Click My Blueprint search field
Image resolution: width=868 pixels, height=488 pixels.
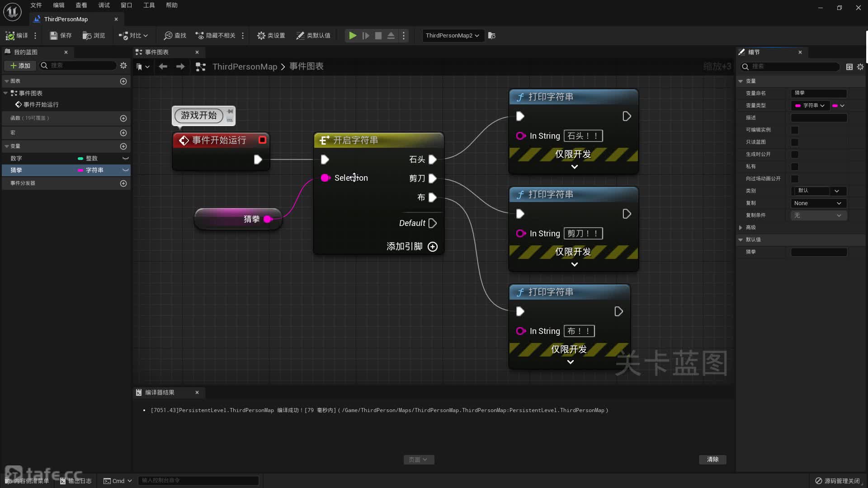[78, 66]
